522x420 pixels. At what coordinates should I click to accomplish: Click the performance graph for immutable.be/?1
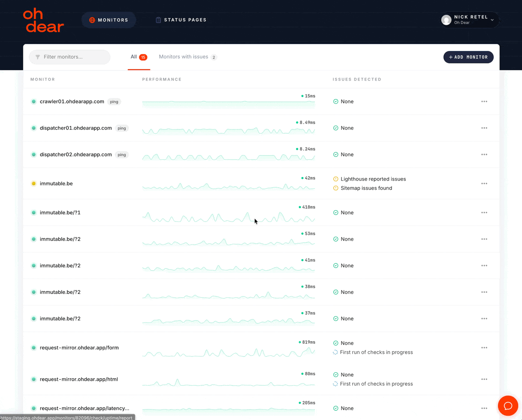pyautogui.click(x=228, y=216)
